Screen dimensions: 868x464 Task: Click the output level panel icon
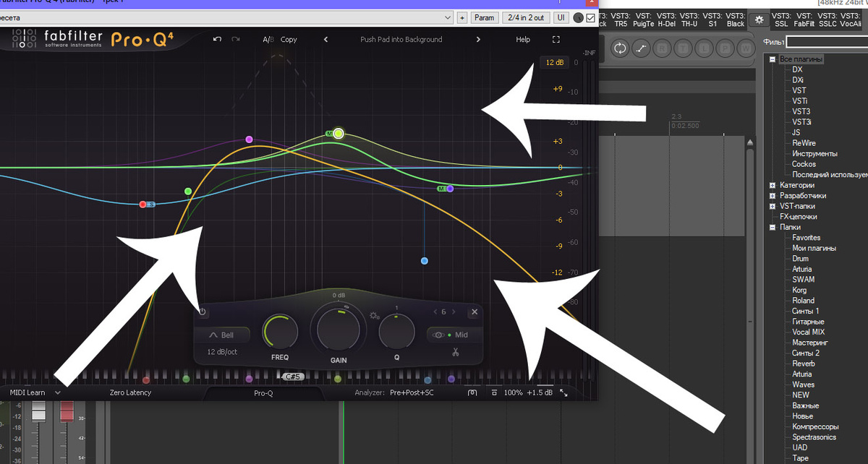(x=472, y=392)
